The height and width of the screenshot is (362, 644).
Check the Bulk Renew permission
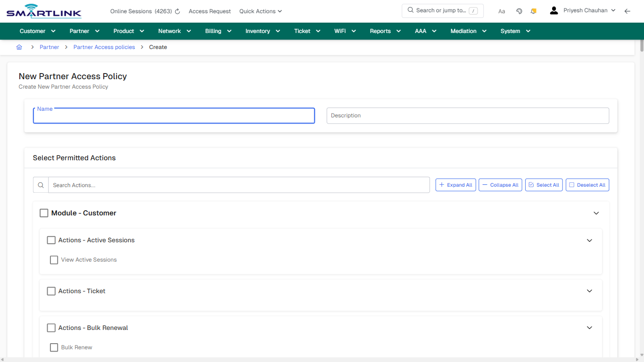54,347
